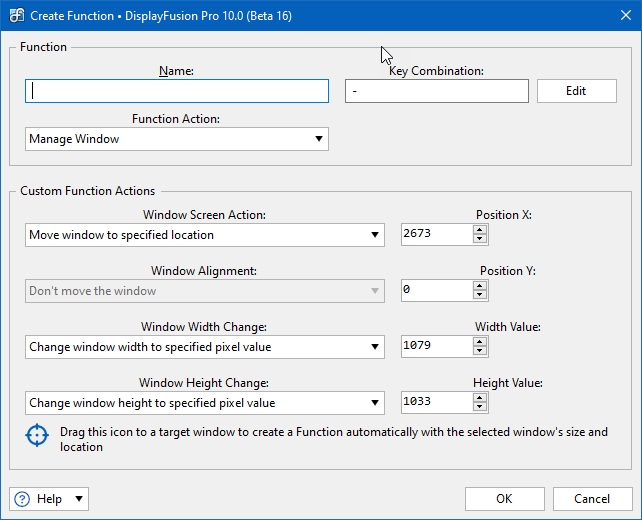Click into the Name text field

coord(177,91)
